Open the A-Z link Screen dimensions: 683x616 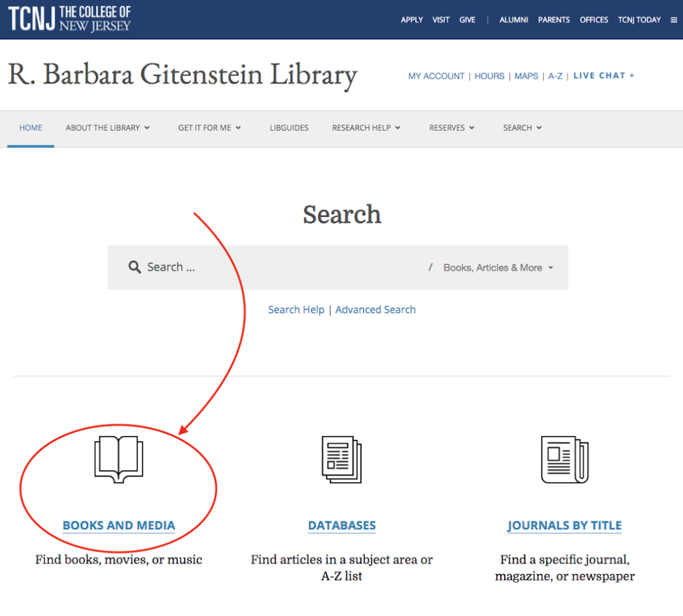click(555, 76)
